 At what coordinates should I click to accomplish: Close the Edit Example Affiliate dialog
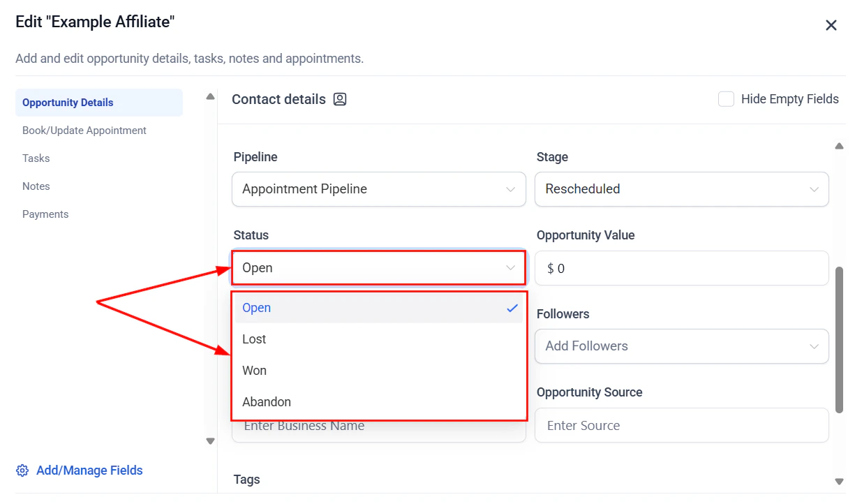click(831, 25)
